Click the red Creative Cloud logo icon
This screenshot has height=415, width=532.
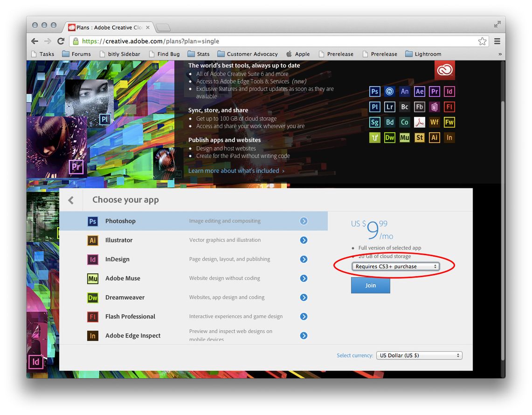click(444, 70)
